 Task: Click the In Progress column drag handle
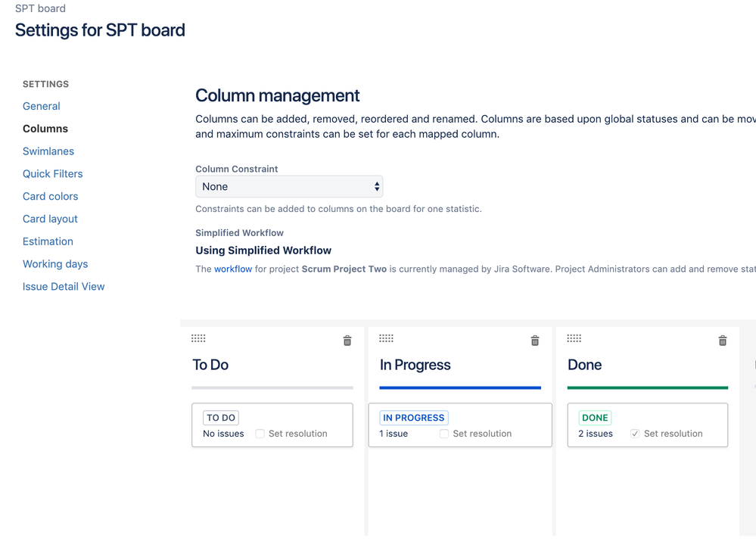click(386, 338)
